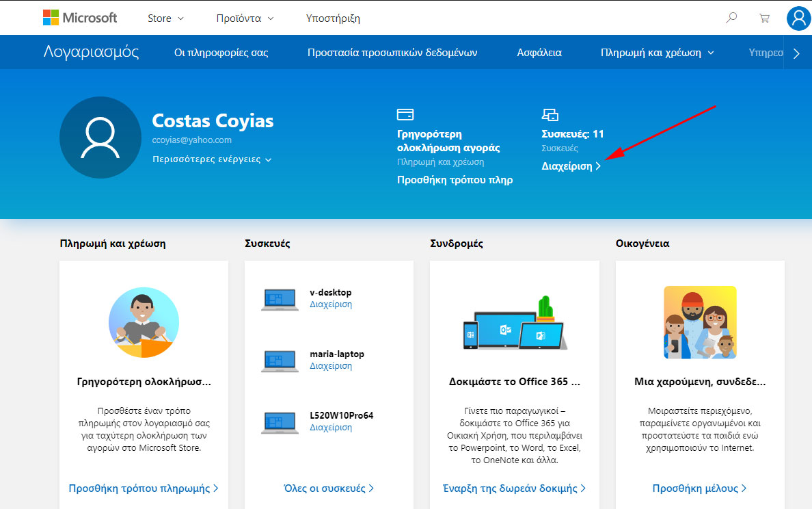Image resolution: width=812 pixels, height=509 pixels.
Task: Open Διαχείριση link for L520W10Pro64
Action: click(331, 428)
